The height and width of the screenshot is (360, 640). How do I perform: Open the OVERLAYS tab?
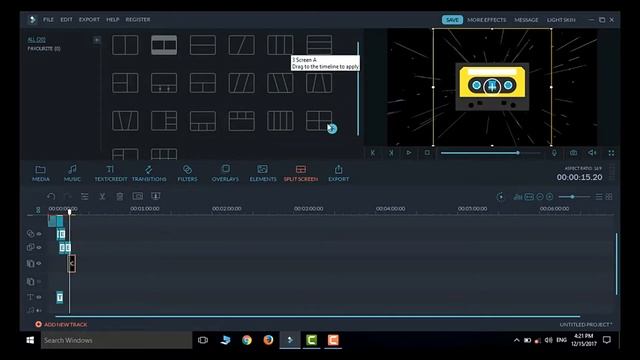225,173
